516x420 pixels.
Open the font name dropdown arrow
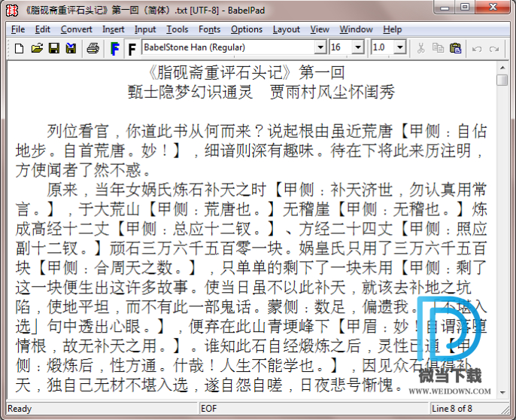320,47
